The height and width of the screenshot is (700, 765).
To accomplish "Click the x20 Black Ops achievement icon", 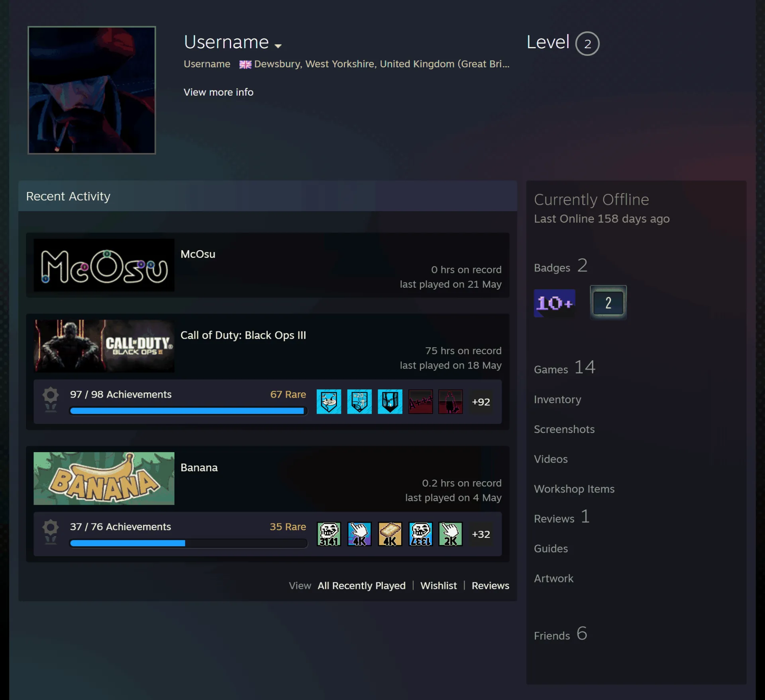I will click(359, 402).
